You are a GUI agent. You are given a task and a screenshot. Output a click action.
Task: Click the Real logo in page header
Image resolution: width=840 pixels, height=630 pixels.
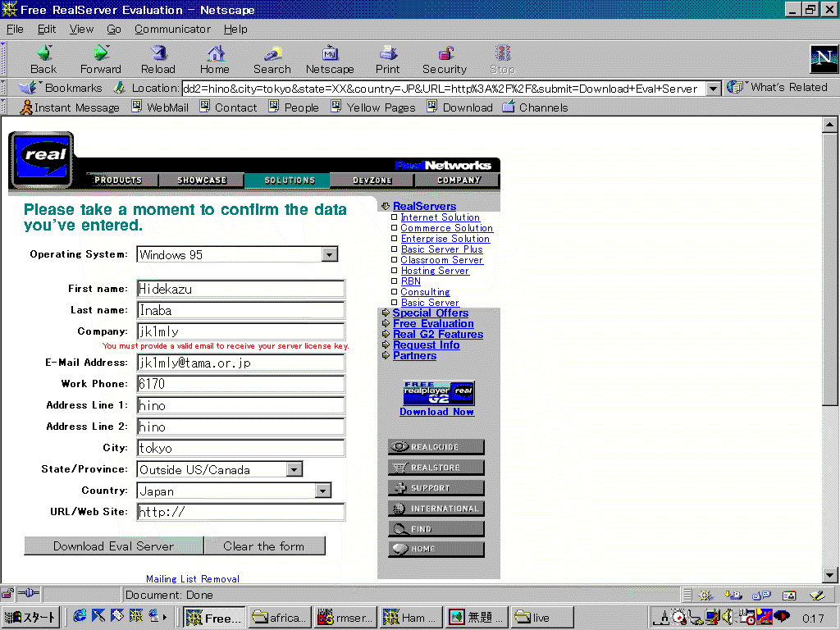pyautogui.click(x=41, y=160)
